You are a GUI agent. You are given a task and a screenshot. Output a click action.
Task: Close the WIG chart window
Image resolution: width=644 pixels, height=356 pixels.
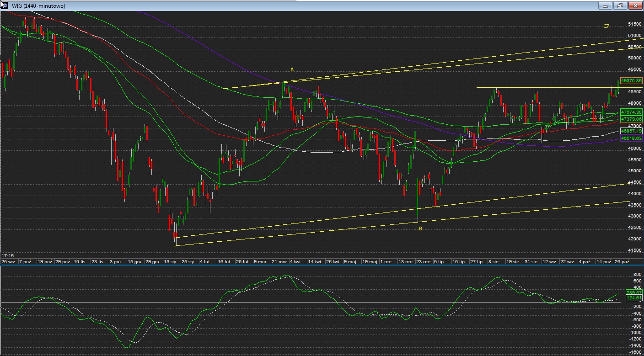(635, 6)
